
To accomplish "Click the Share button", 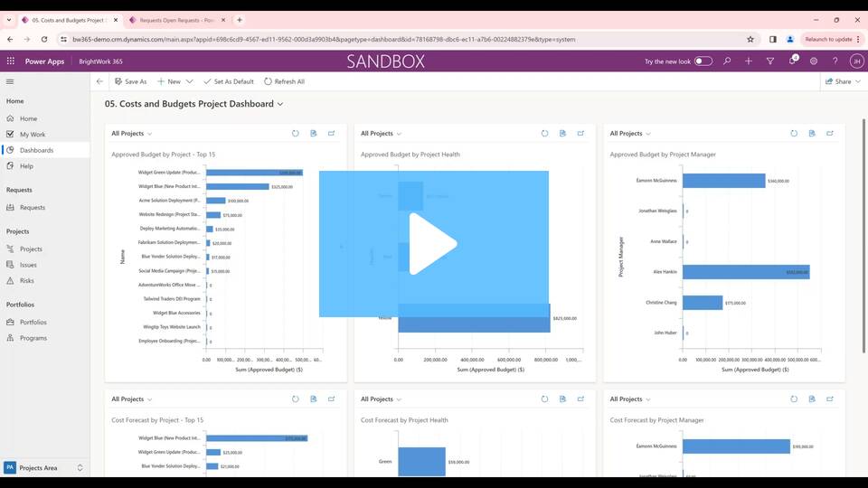I will (x=838, y=81).
